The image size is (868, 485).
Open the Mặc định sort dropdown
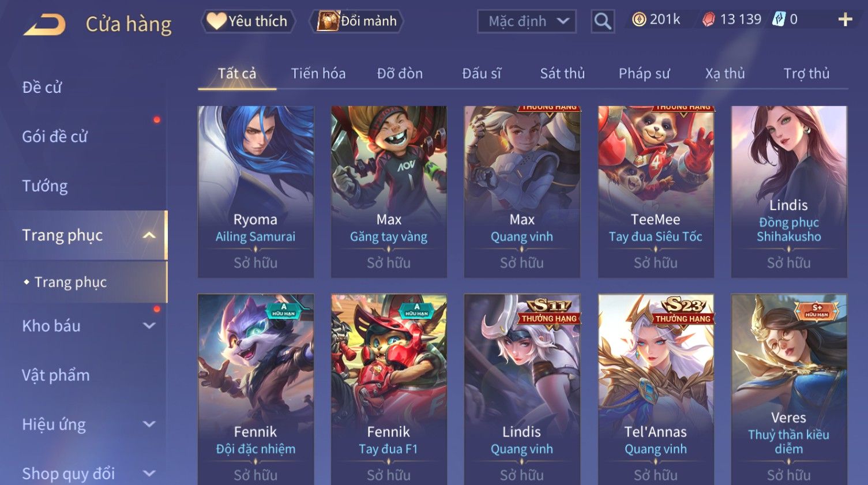527,21
